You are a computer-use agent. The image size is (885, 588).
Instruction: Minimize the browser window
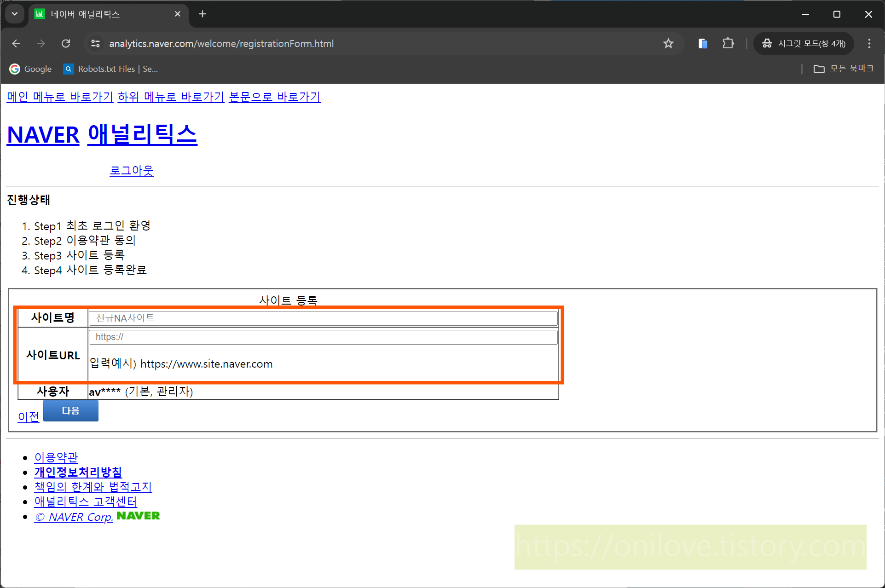pos(805,14)
